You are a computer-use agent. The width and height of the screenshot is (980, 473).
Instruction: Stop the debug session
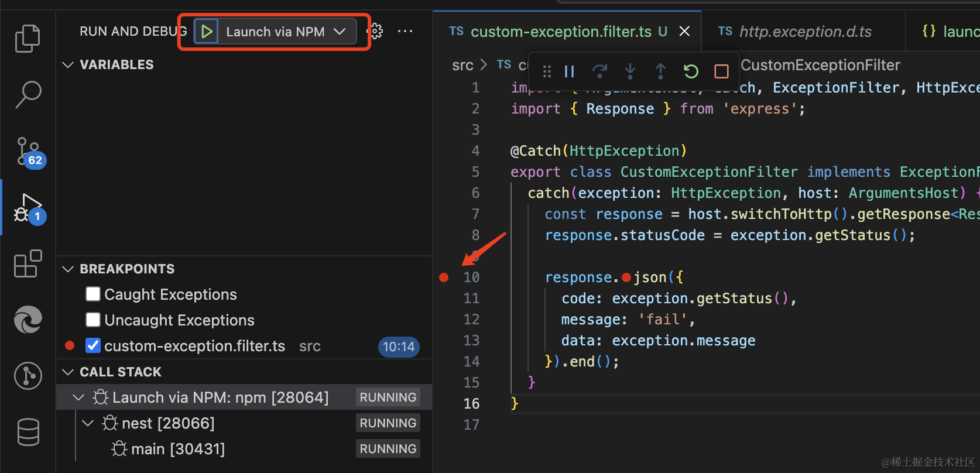721,71
